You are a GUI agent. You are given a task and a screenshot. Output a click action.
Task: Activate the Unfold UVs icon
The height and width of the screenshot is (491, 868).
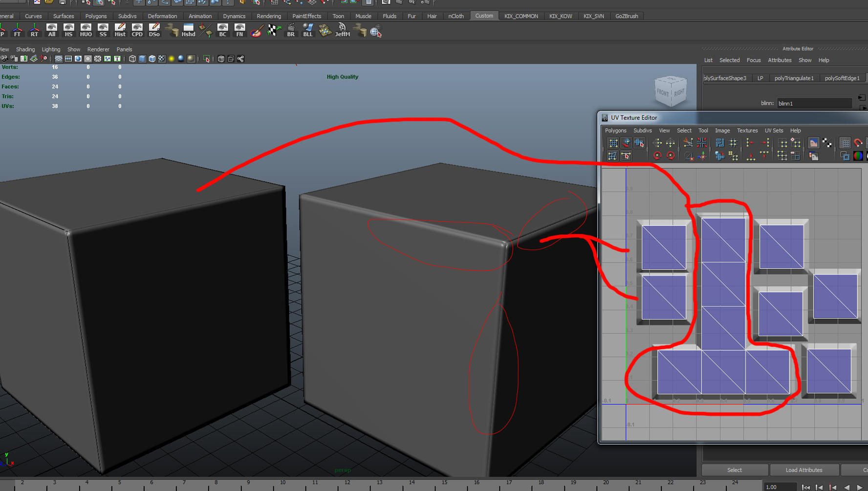721,143
